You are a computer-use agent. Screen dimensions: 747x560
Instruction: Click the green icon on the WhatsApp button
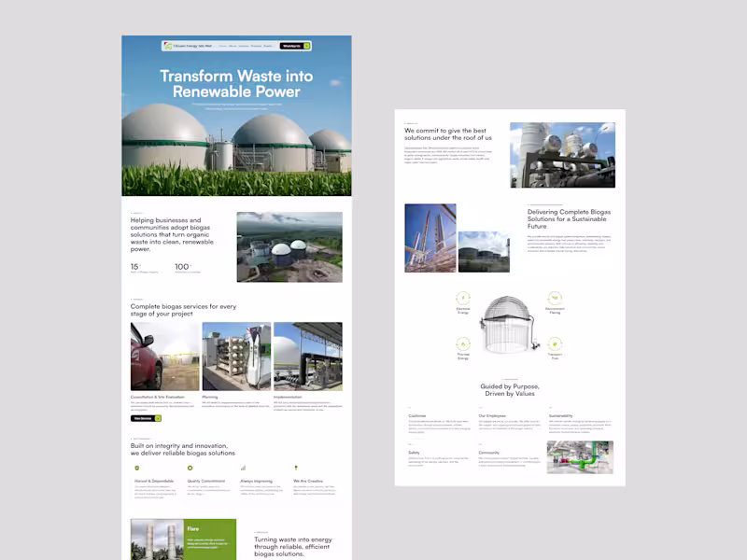(306, 45)
